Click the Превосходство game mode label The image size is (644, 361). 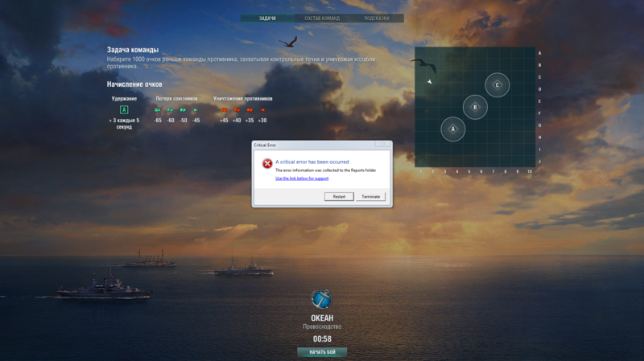(x=322, y=327)
